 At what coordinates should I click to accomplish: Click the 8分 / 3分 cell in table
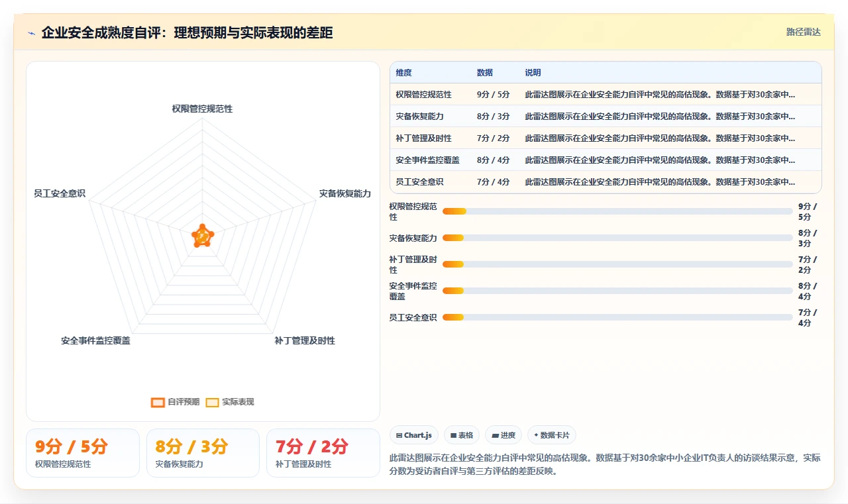click(x=494, y=116)
